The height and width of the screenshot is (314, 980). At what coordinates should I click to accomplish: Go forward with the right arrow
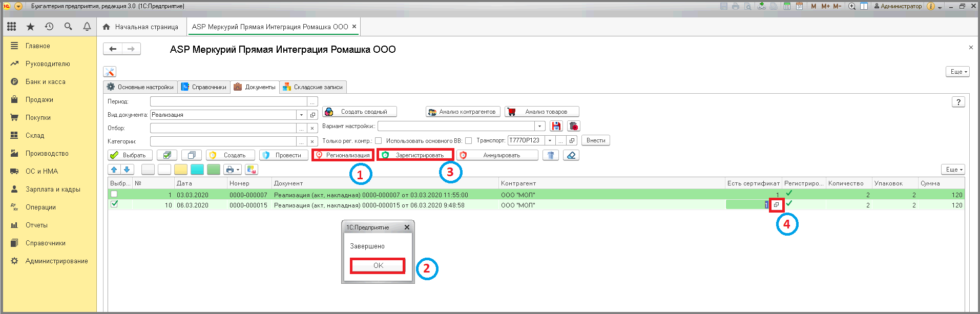[x=131, y=49]
